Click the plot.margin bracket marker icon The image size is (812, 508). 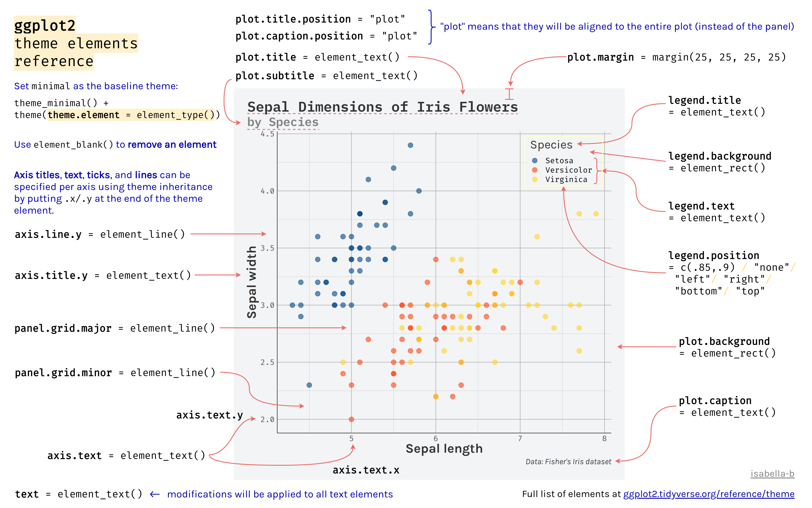click(x=509, y=94)
